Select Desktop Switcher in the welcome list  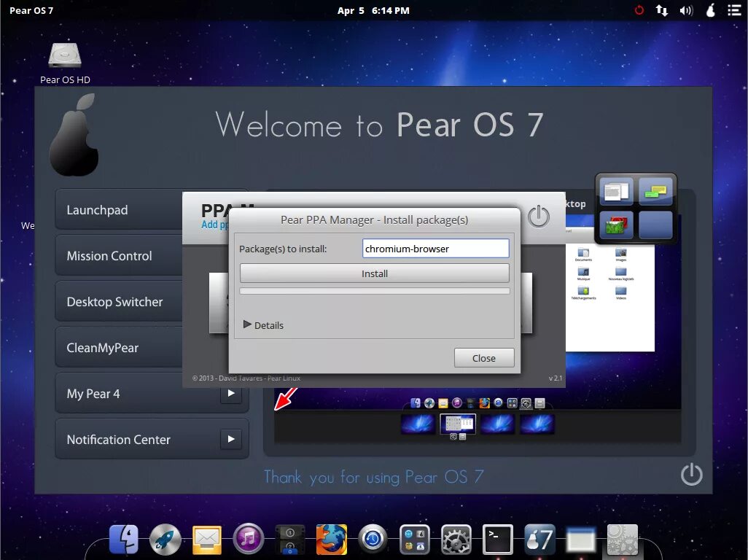click(x=119, y=301)
